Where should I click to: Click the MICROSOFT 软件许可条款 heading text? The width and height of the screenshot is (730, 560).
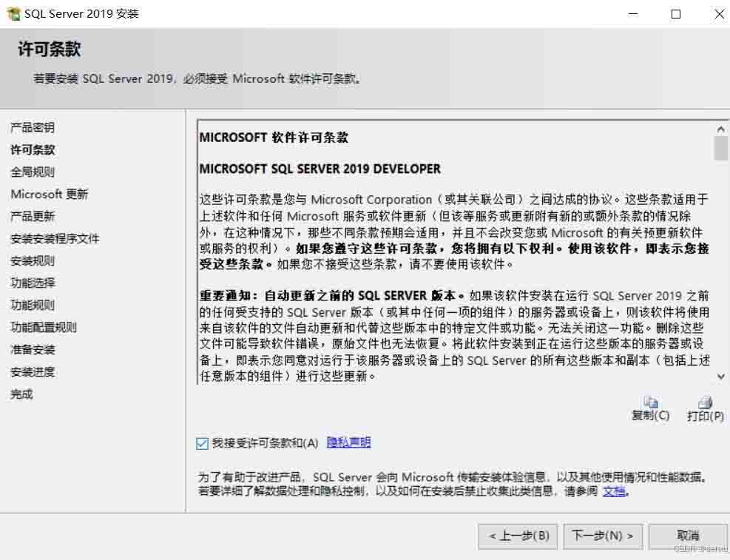coord(274,138)
